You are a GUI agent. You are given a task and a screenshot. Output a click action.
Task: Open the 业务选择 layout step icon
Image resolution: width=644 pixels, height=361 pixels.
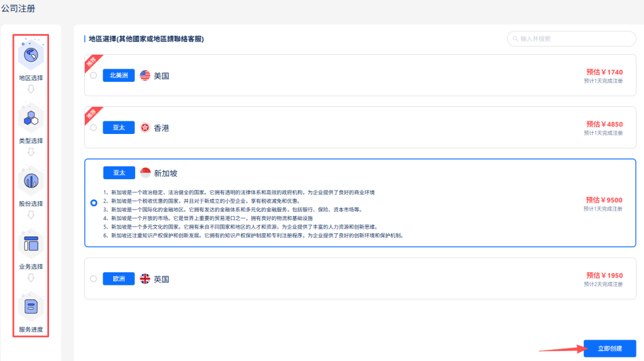coord(31,243)
